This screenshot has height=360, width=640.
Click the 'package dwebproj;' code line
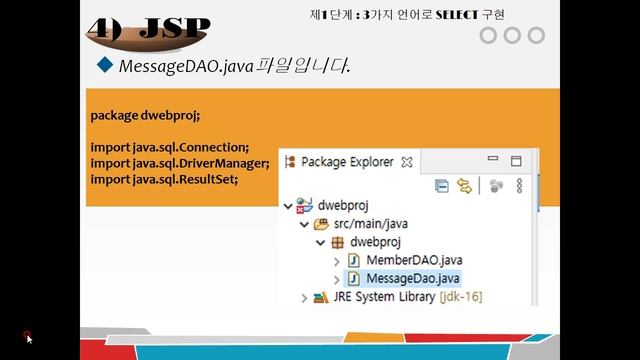tap(145, 116)
